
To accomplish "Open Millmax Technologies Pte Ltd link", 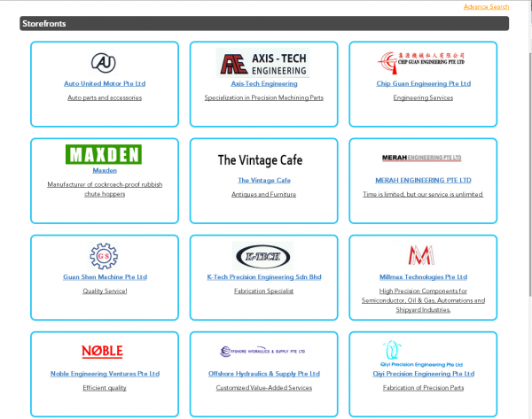I will pos(423,277).
